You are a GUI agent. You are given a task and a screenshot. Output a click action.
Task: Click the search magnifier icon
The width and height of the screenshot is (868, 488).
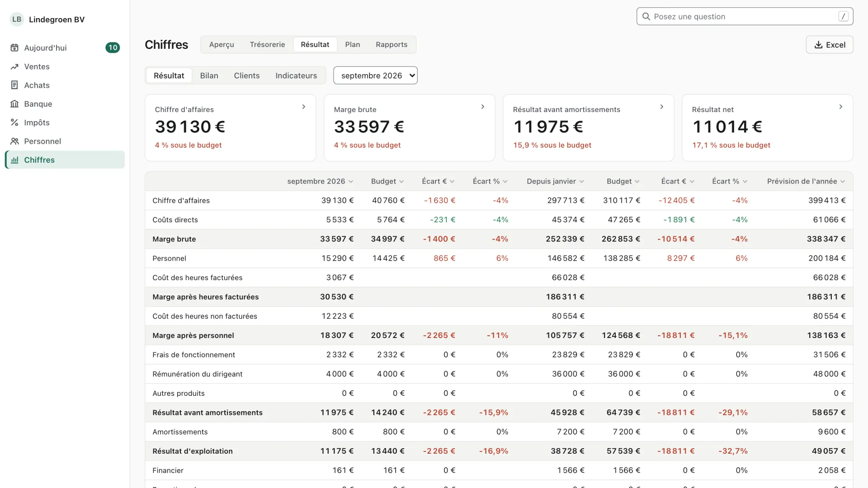646,17
